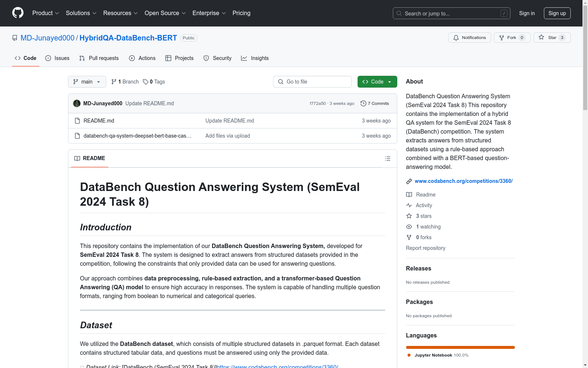Click the README tab heading
Screen dimensions: 588x368
pos(90,158)
